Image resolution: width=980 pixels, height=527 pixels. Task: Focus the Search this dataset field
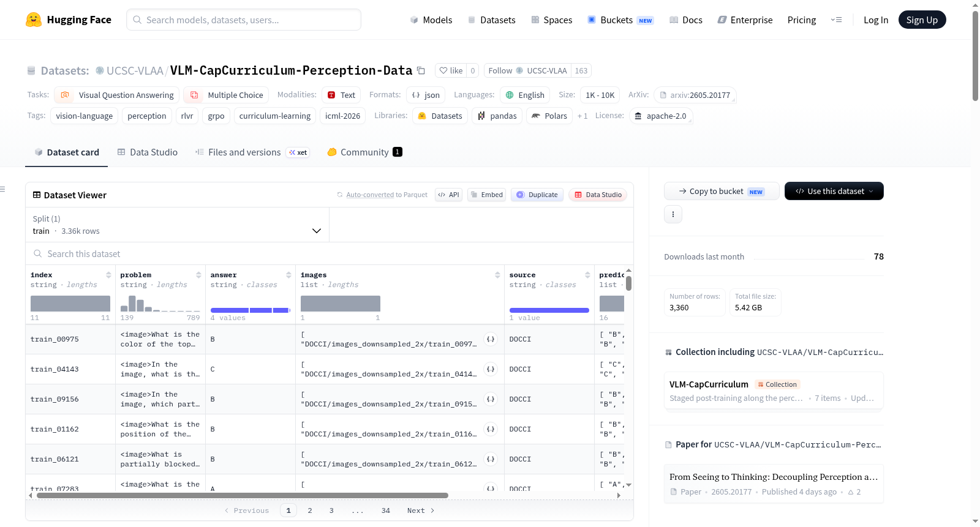pyautogui.click(x=330, y=253)
